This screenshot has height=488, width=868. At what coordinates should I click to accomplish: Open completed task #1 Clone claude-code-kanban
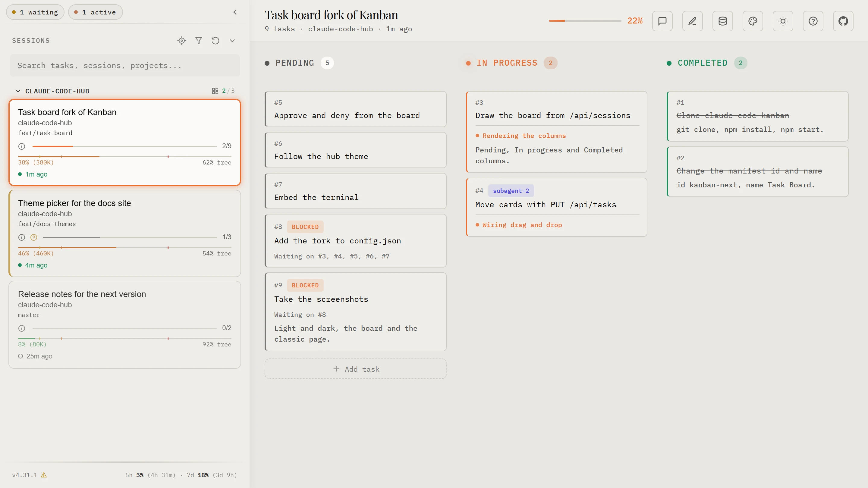[x=757, y=116]
